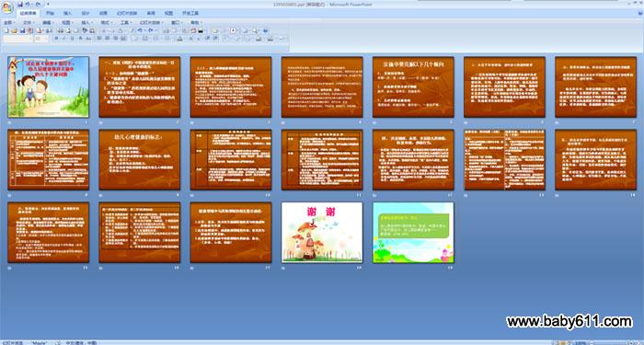Select slide 15 thumbnail

(48, 233)
